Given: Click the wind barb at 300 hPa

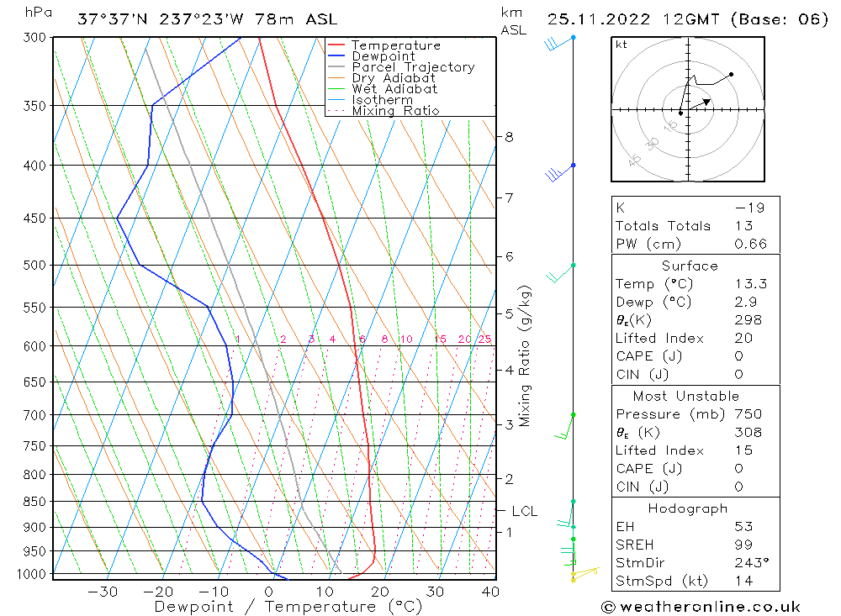Looking at the screenshot, I should [559, 44].
